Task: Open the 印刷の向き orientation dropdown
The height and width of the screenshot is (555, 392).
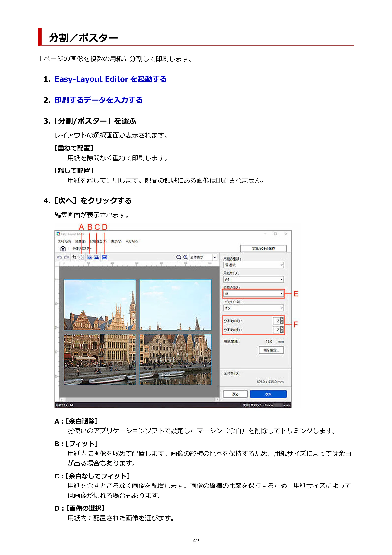Action: point(253,294)
